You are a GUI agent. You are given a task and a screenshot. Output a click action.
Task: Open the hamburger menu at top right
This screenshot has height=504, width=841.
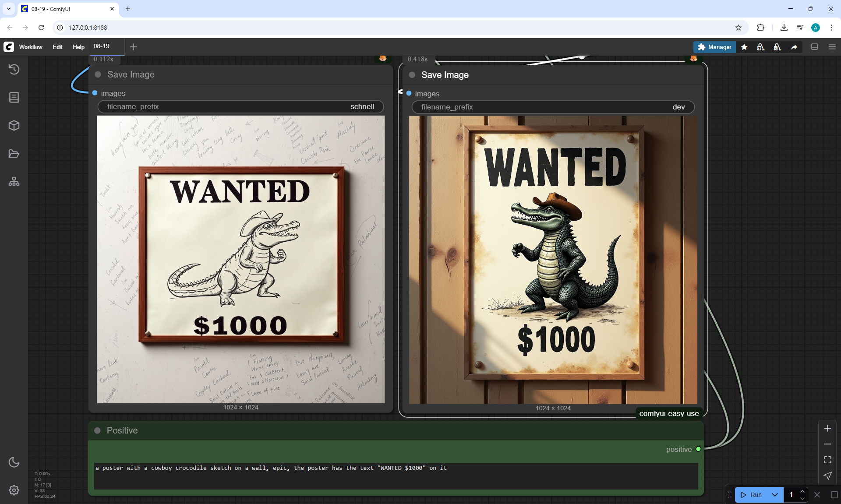click(x=832, y=47)
